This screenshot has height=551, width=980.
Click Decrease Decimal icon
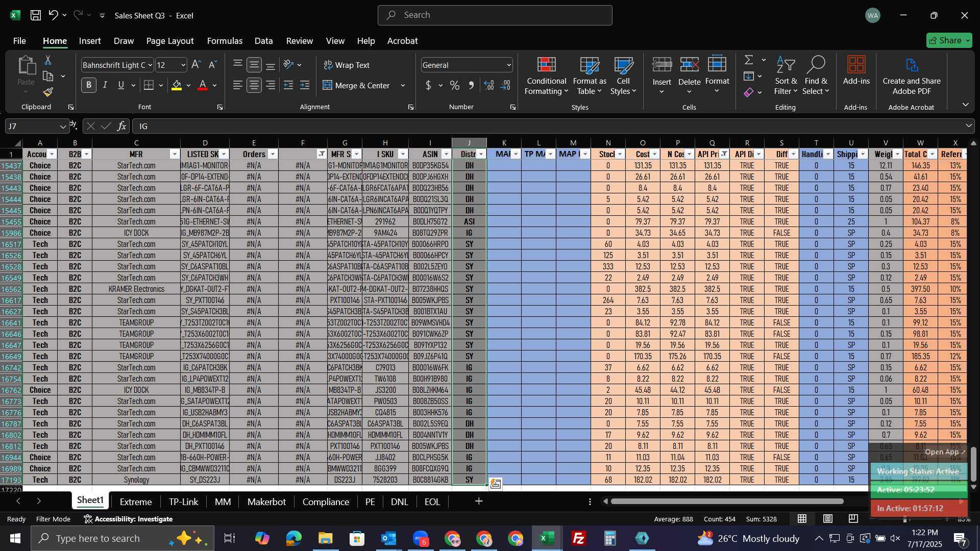(x=505, y=85)
